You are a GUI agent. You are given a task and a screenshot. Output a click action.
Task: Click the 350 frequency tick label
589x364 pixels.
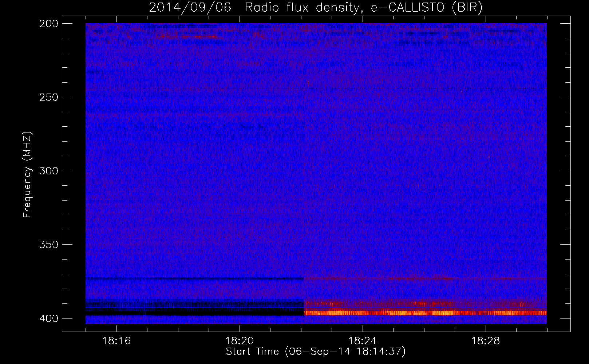pos(48,245)
